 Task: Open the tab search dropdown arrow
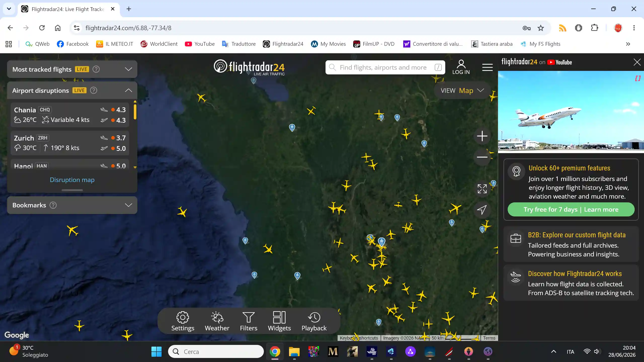[x=9, y=9]
